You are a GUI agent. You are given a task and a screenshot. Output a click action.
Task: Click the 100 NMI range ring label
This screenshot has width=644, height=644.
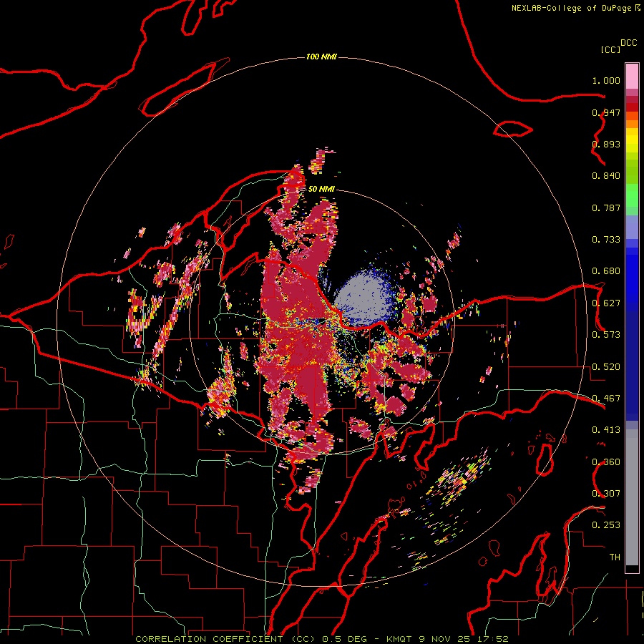pos(321,57)
